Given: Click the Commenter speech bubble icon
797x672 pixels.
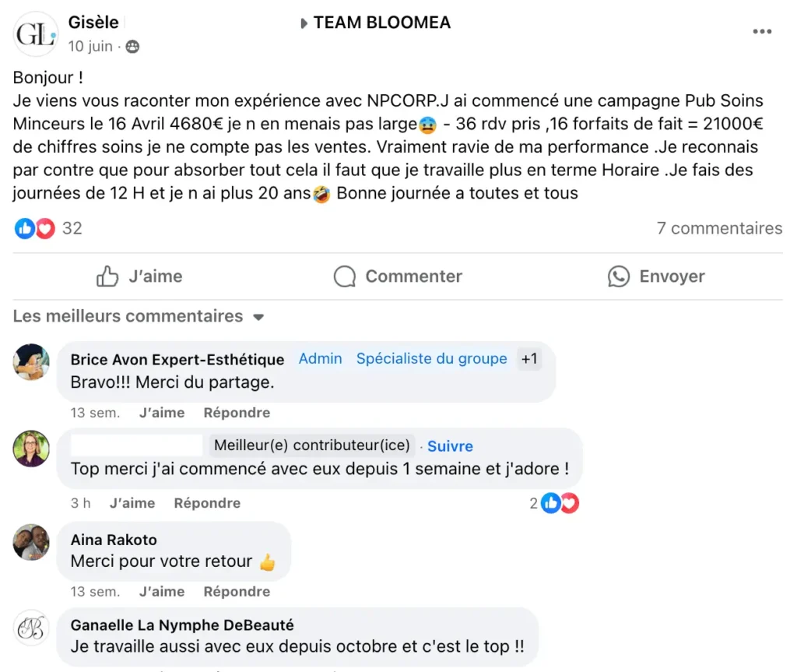Looking at the screenshot, I should tap(345, 276).
